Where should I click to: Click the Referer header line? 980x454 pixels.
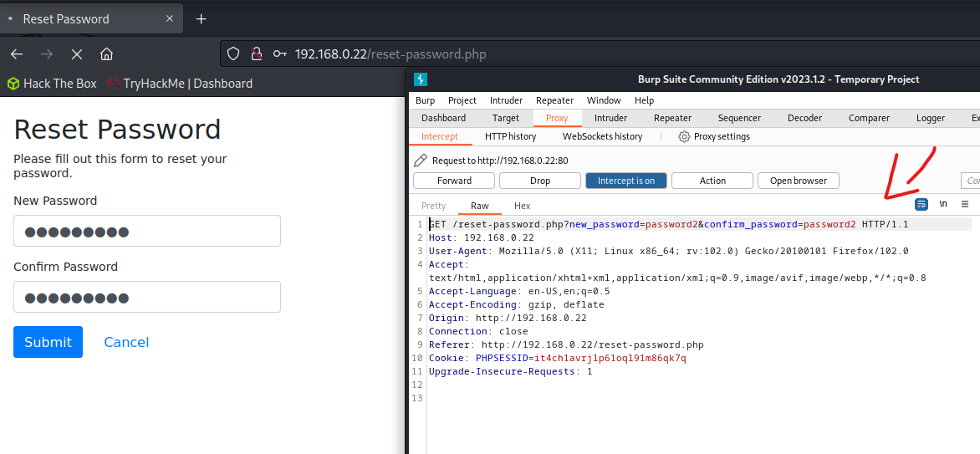click(566, 344)
